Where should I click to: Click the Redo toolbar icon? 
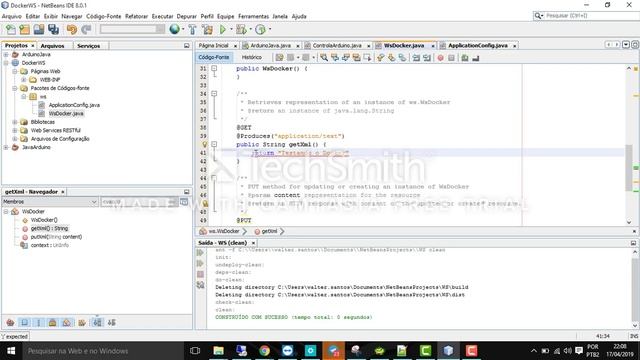click(x=86, y=29)
